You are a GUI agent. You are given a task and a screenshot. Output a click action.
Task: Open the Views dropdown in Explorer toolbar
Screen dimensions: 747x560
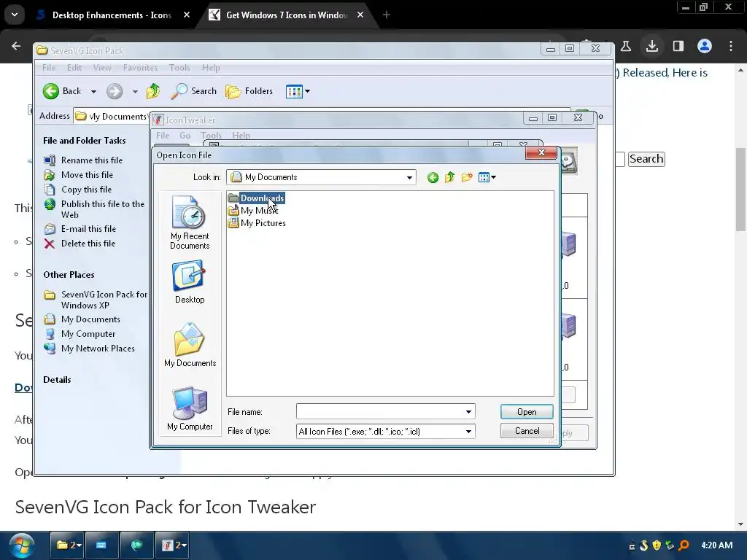[x=298, y=91]
